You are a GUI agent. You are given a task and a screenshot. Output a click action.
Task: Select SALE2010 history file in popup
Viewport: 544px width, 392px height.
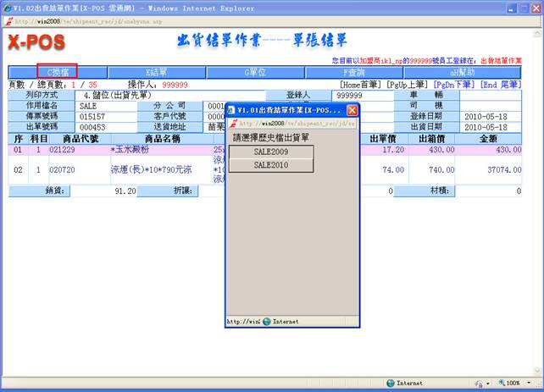[x=271, y=165]
